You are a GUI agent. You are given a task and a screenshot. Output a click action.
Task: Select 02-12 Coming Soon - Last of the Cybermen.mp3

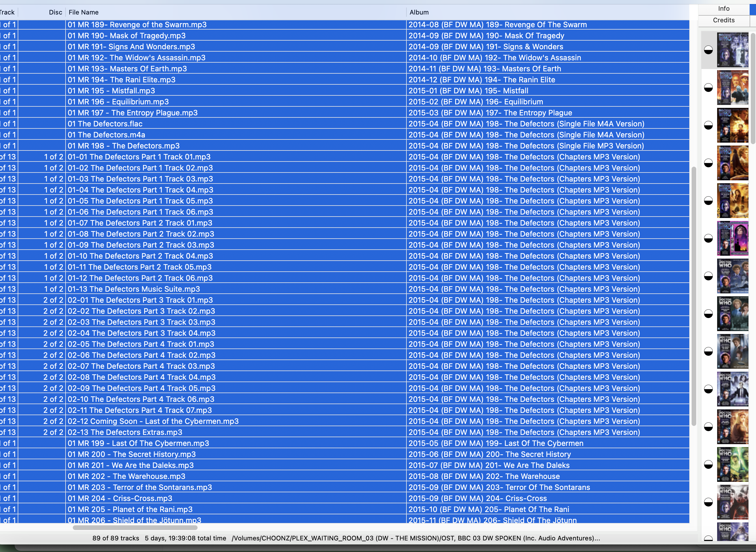click(x=153, y=421)
